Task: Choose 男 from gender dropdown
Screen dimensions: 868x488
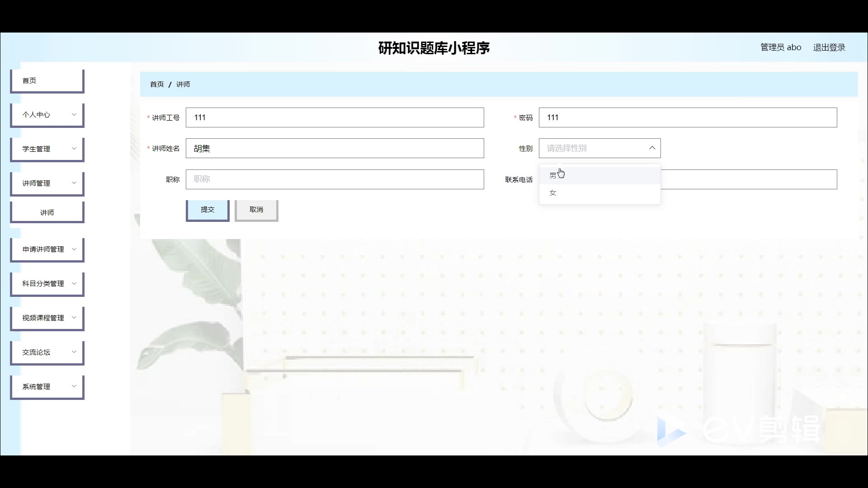Action: click(x=600, y=175)
